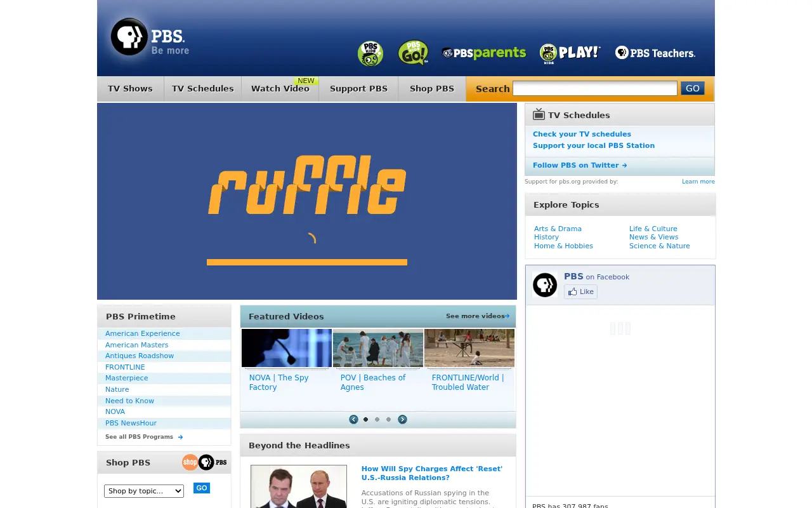The width and height of the screenshot is (812, 508).
Task: Follow PBS on Twitter link
Action: tap(580, 165)
